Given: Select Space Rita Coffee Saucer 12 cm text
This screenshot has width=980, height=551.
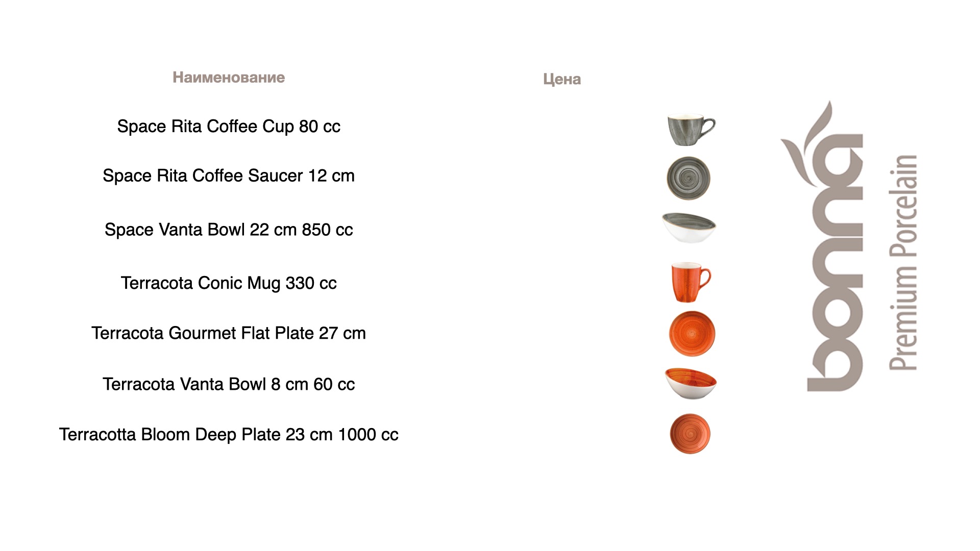Looking at the screenshot, I should (x=229, y=176).
